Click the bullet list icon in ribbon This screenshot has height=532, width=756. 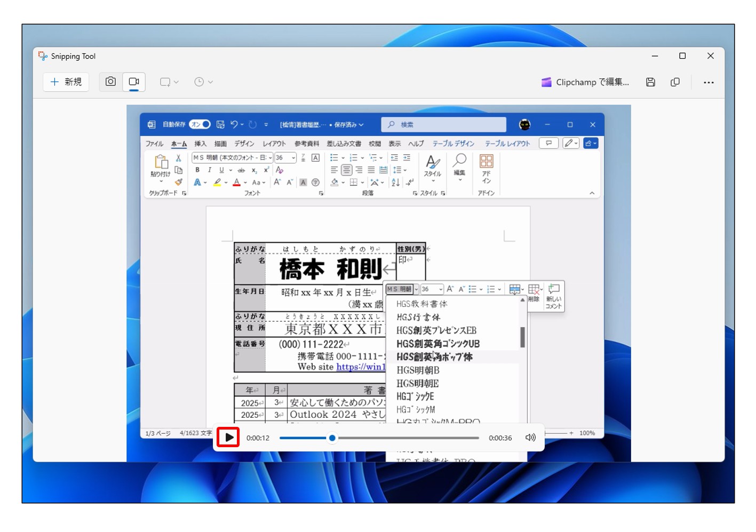click(334, 157)
